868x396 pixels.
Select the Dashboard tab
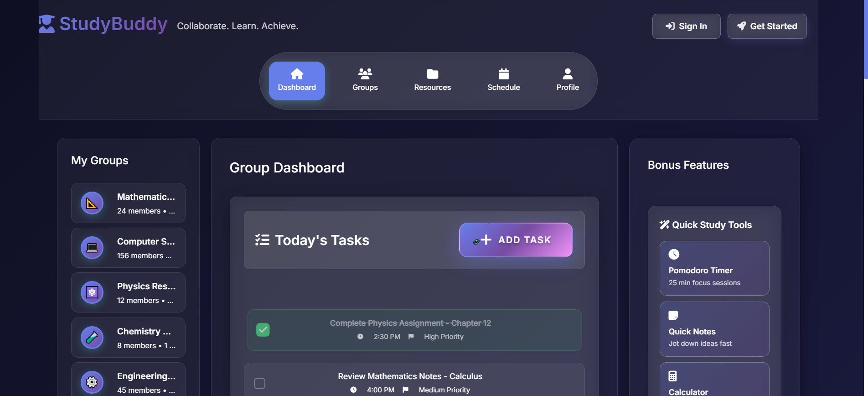(297, 81)
